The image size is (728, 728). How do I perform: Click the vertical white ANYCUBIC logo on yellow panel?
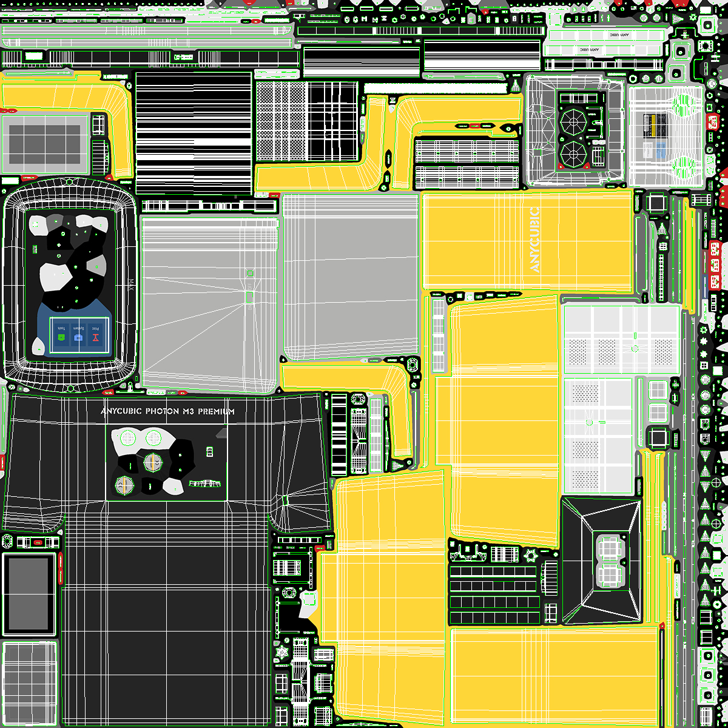click(x=534, y=240)
